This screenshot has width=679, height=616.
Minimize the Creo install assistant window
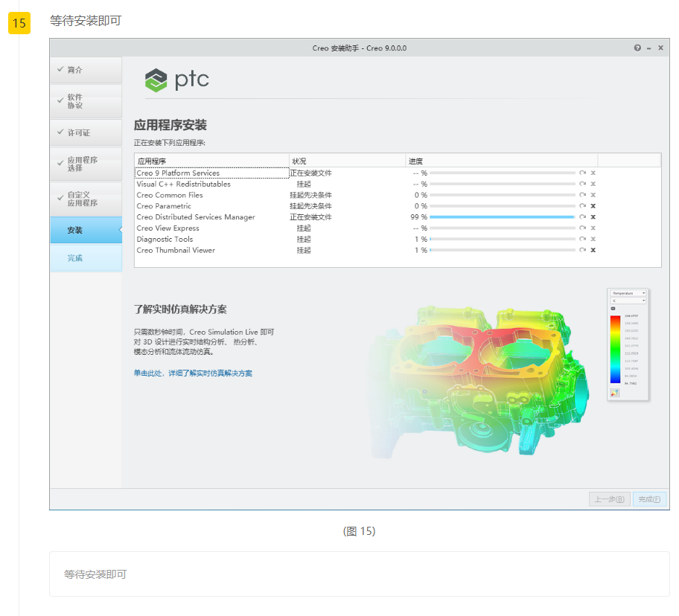649,48
